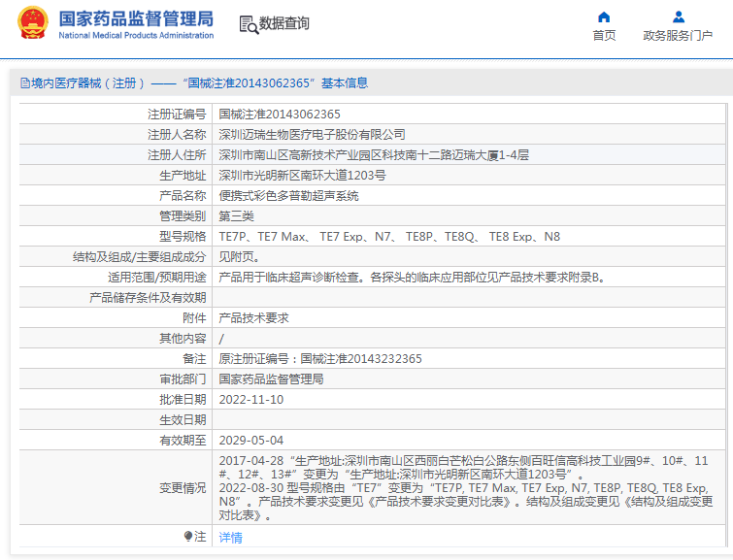Viewport: 733px width, 560px height.
Task: Click the 有效期至 row label
Action: pos(183,441)
